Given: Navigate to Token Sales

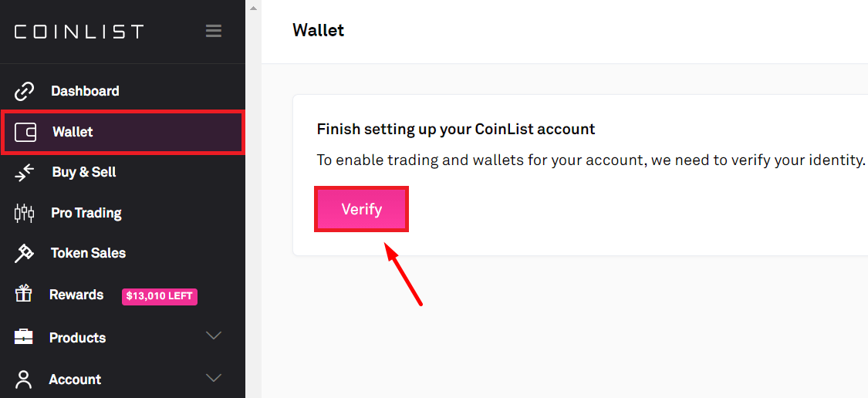Looking at the screenshot, I should [x=88, y=253].
